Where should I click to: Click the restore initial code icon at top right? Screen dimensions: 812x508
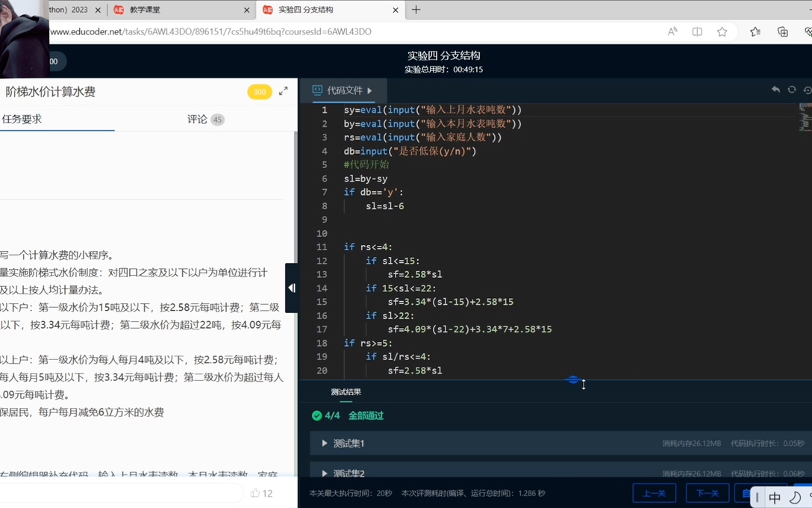(x=808, y=90)
